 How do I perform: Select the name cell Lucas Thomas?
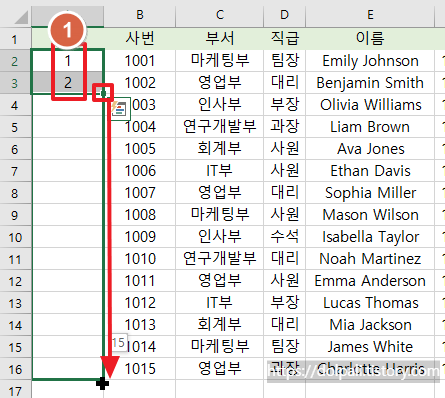pyautogui.click(x=370, y=303)
